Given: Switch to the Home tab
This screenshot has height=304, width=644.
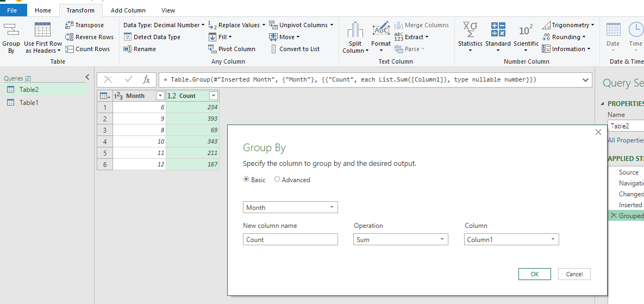Looking at the screenshot, I should (x=43, y=10).
